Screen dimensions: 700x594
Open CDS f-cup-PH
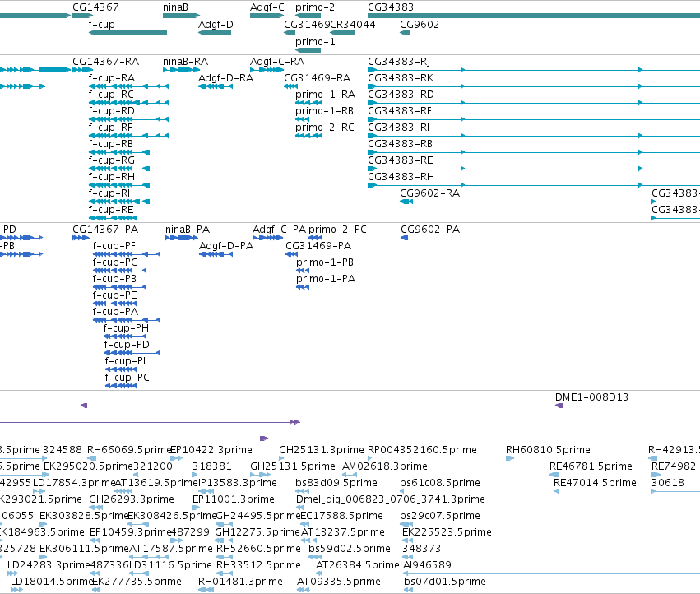tap(126, 329)
